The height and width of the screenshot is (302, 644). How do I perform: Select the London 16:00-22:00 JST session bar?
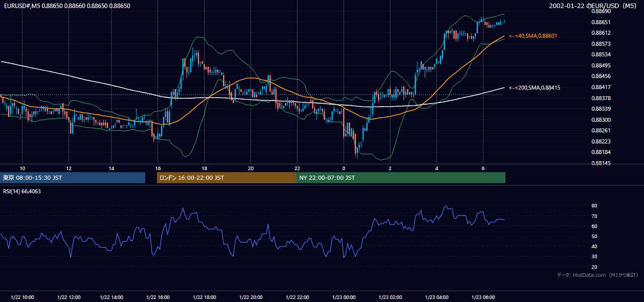[x=226, y=178]
